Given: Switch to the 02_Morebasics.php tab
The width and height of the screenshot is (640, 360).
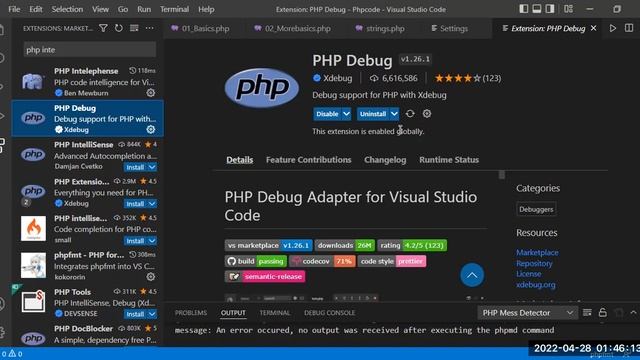Looking at the screenshot, I should [292, 29].
